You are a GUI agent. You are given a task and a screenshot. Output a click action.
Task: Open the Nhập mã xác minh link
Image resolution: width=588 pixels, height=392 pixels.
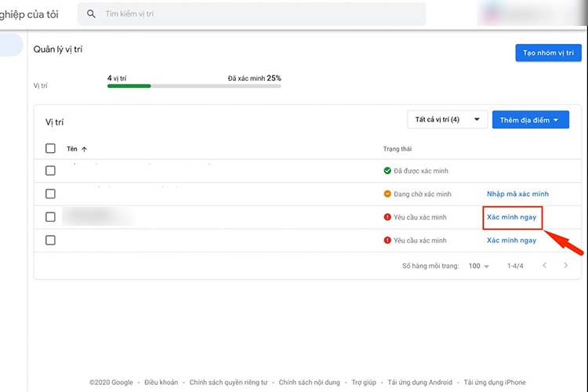point(517,194)
